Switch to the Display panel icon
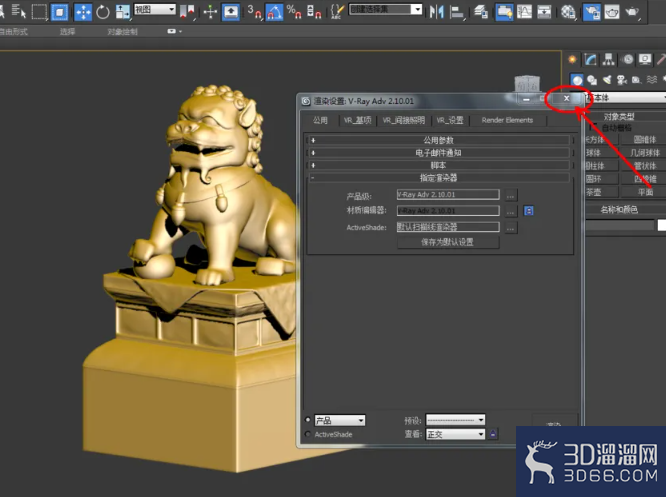Image resolution: width=666 pixels, height=497 pixels. click(645, 59)
